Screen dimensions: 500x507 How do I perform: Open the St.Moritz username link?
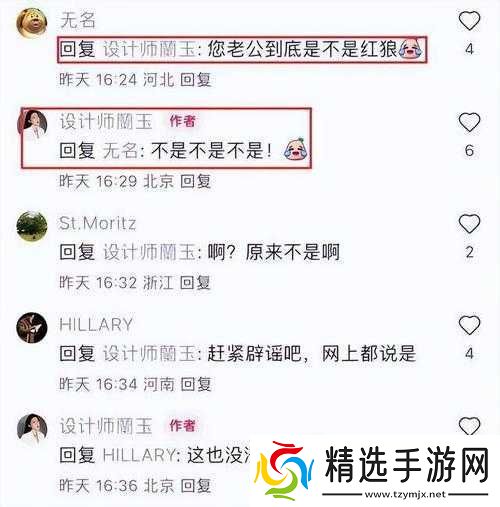click(x=97, y=223)
